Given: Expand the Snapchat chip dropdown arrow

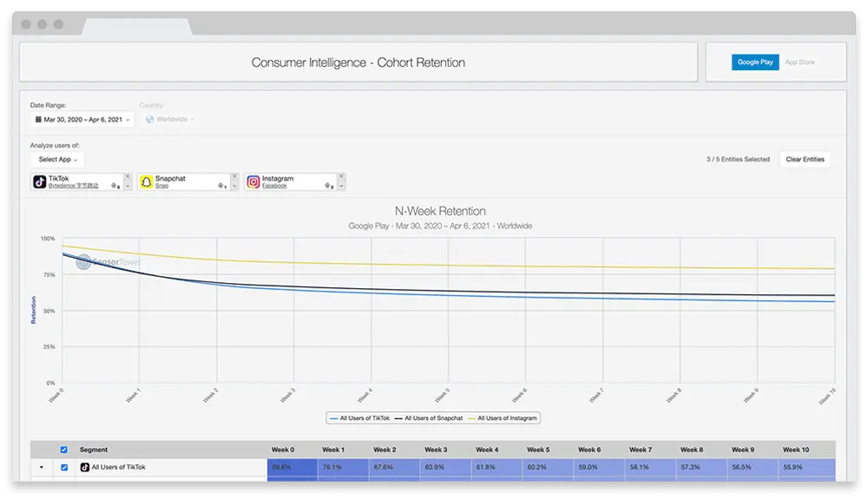Looking at the screenshot, I should click(x=234, y=187).
